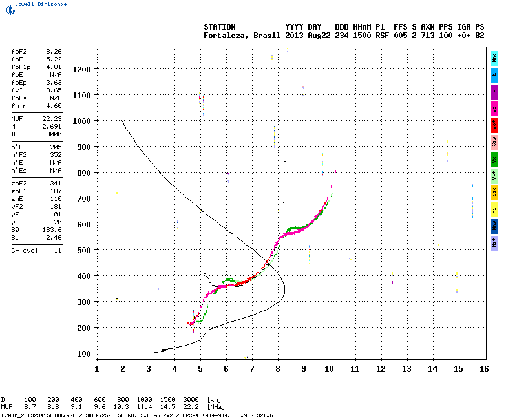Select the yellow Hi- legend swatch
This screenshot has width=517, height=420.
[x=494, y=209]
